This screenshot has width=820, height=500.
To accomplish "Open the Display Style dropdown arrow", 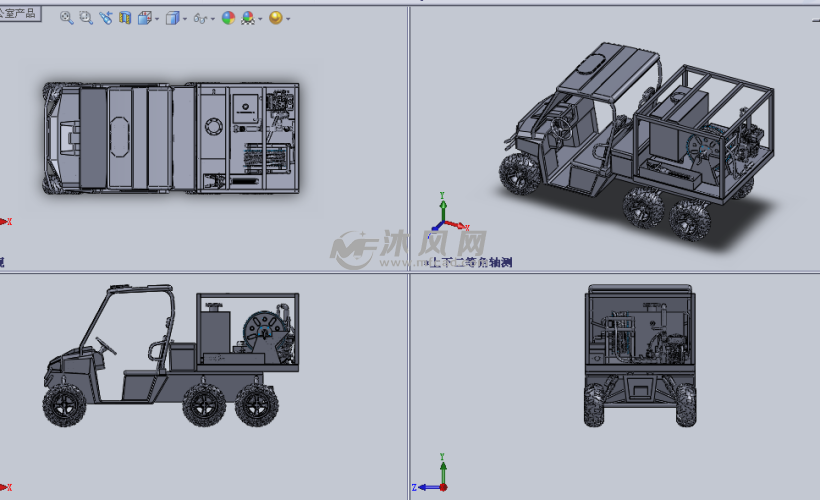I will point(184,19).
